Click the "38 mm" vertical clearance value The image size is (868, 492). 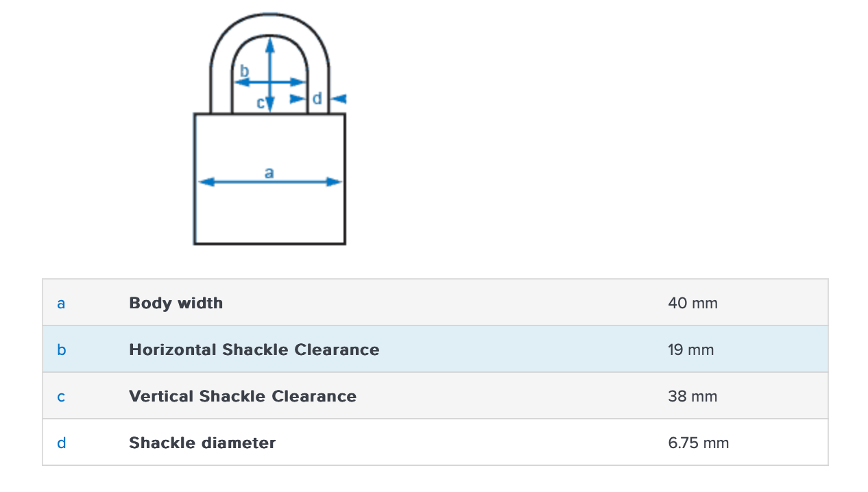pos(692,396)
